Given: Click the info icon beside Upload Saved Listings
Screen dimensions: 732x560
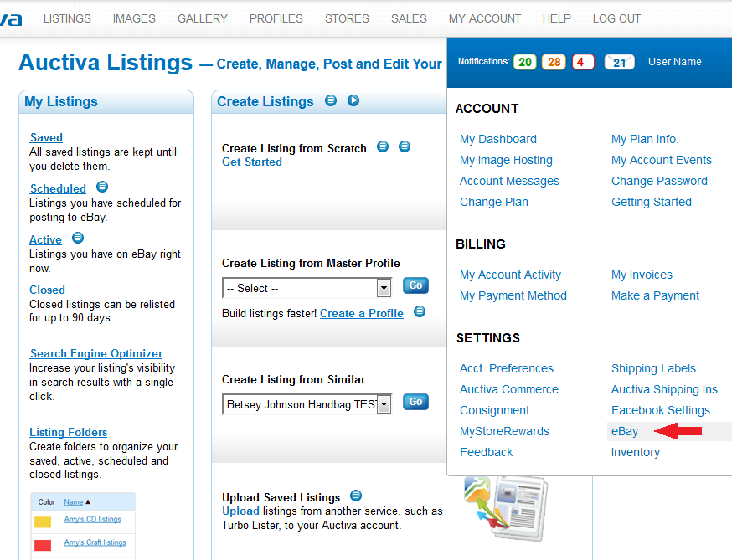Looking at the screenshot, I should coord(356,496).
